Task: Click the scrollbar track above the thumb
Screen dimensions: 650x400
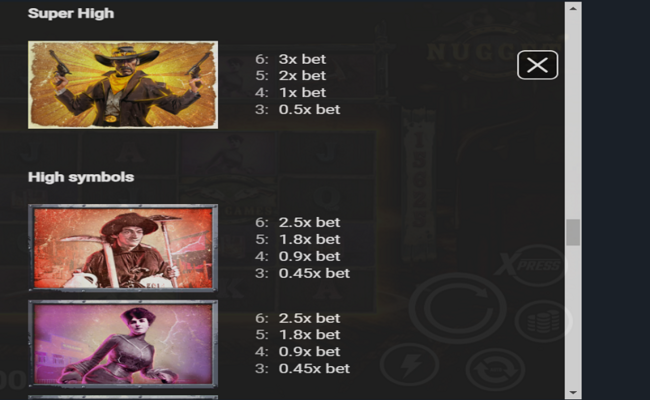Action: pyautogui.click(x=573, y=117)
